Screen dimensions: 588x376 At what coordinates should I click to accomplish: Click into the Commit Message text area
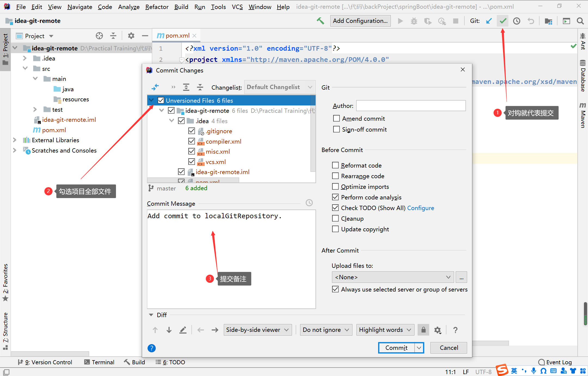[x=231, y=259]
